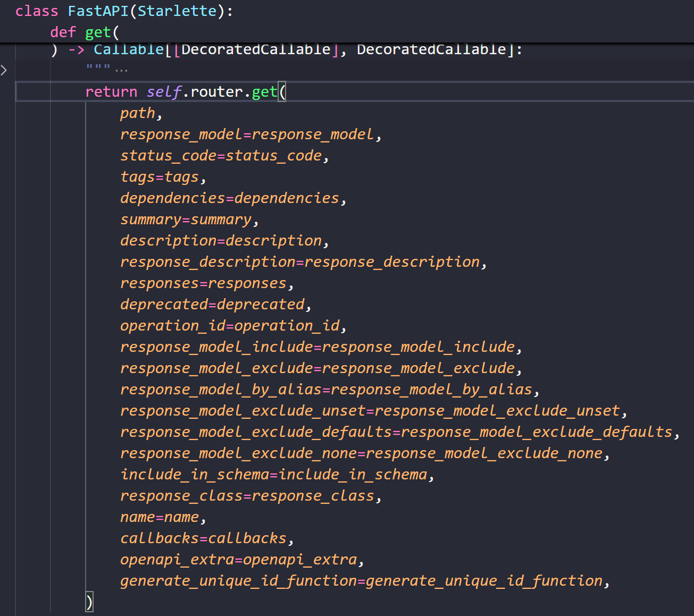Click 'response_model_exclude=response_model_exclude' line
Viewport: 694px width, 616px height.
(321, 368)
